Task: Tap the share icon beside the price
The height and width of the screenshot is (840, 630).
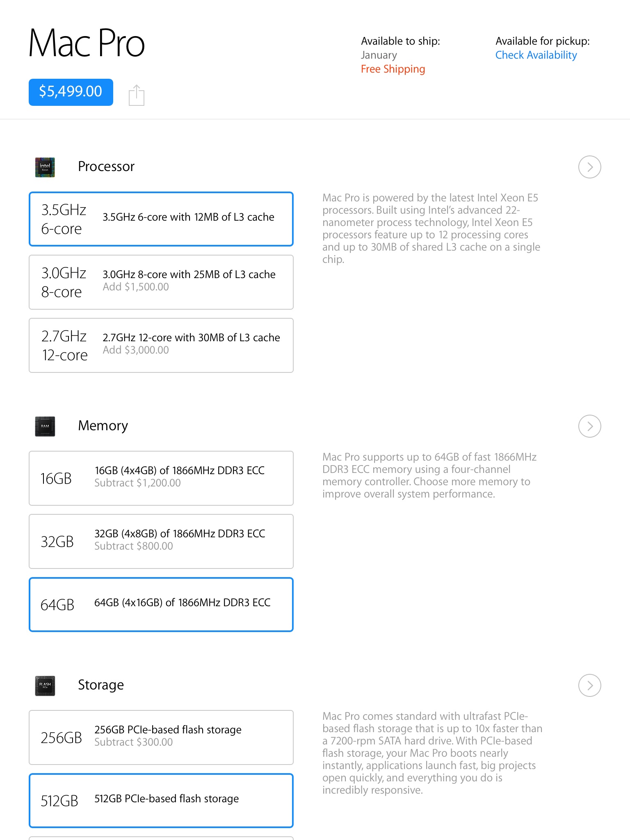Action: pos(137,95)
